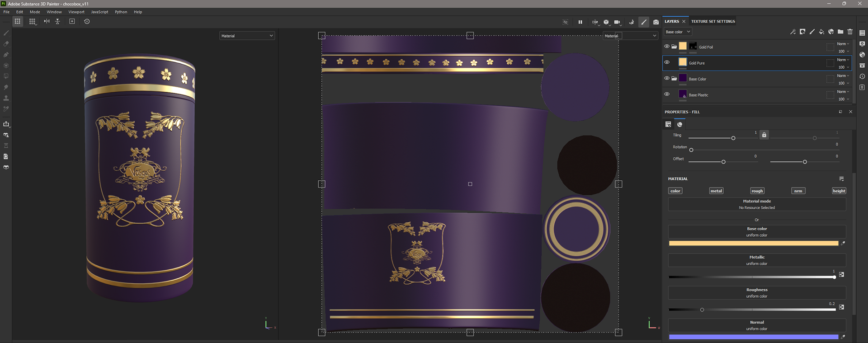
Task: Open the Mode menu
Action: pos(35,12)
